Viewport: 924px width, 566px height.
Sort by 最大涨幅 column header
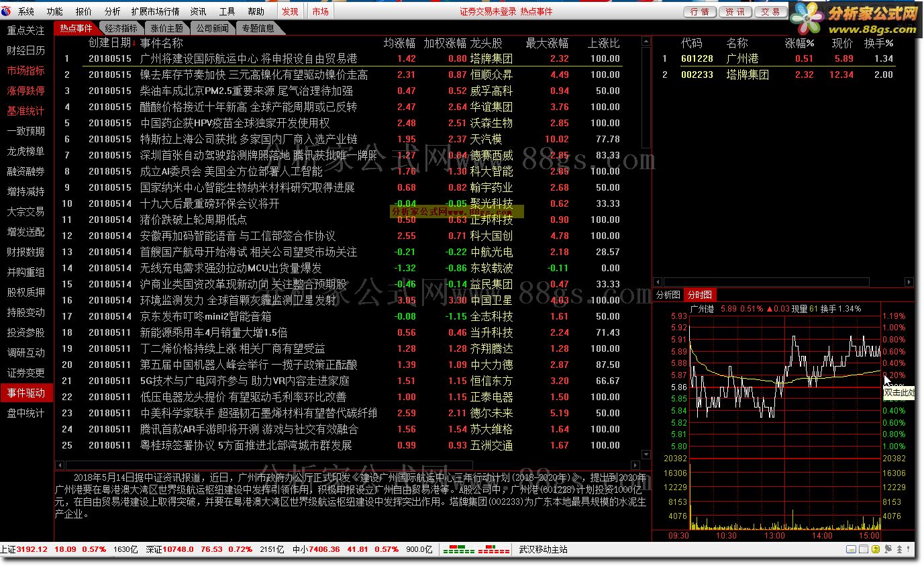pos(547,43)
